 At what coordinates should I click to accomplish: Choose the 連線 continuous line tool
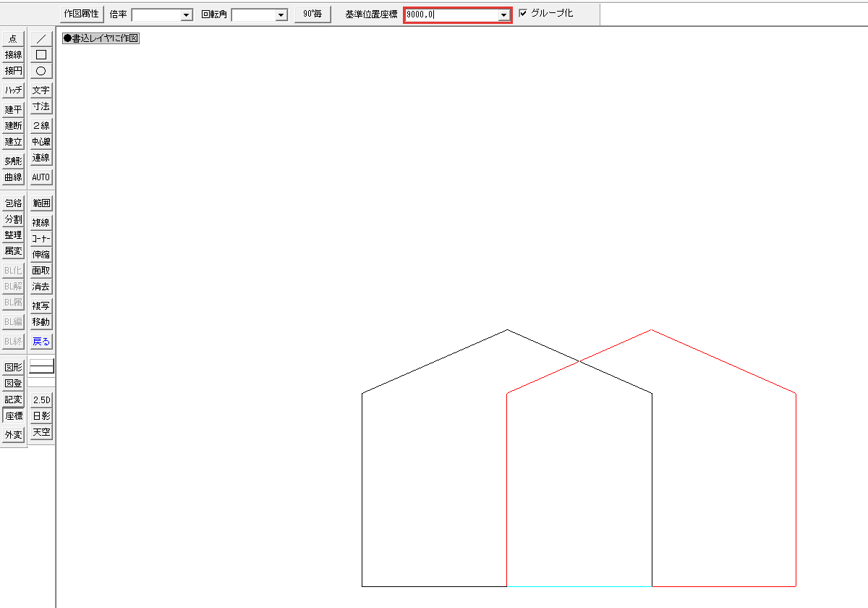pyautogui.click(x=41, y=158)
